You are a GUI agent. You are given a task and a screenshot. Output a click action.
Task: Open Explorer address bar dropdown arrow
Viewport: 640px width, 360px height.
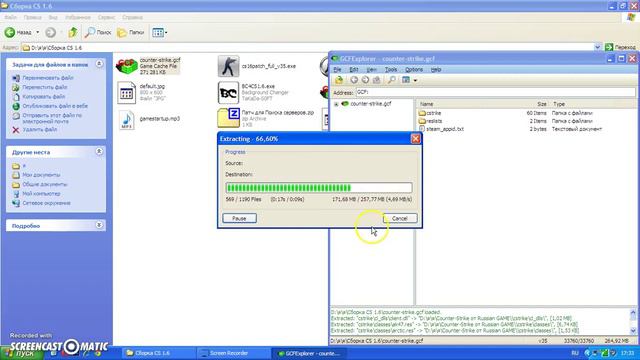[x=598, y=47]
